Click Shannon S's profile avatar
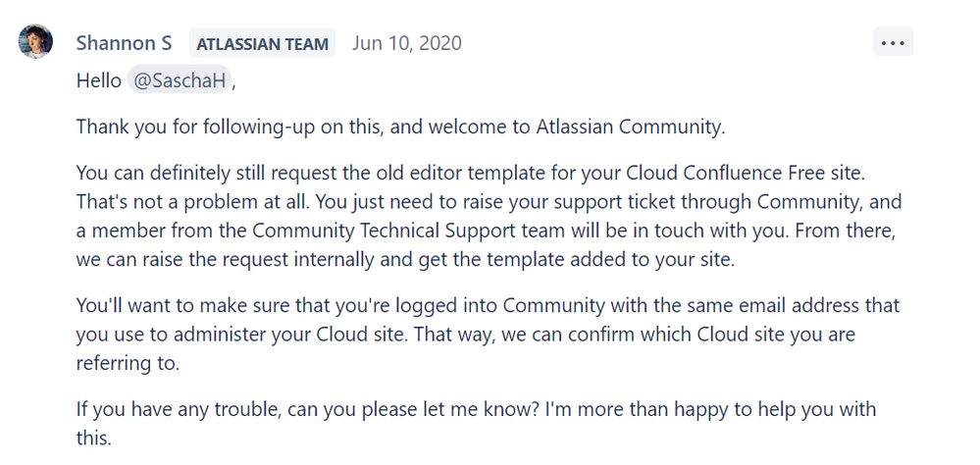 coord(35,41)
